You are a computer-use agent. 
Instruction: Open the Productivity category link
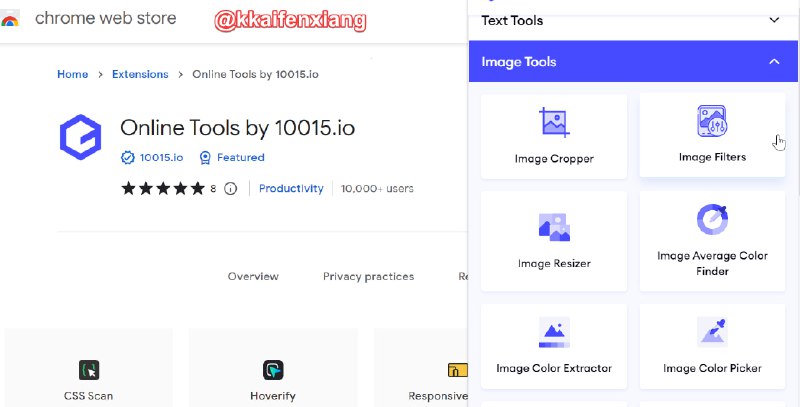coord(291,188)
